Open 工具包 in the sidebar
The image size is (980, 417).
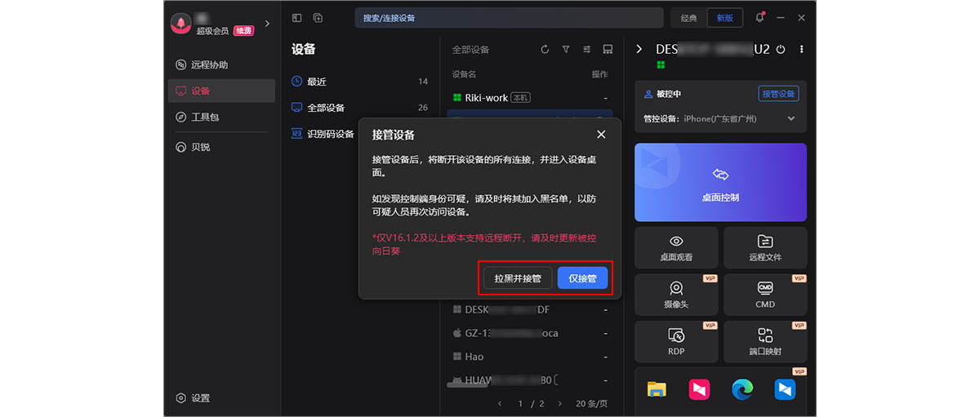pos(221,117)
